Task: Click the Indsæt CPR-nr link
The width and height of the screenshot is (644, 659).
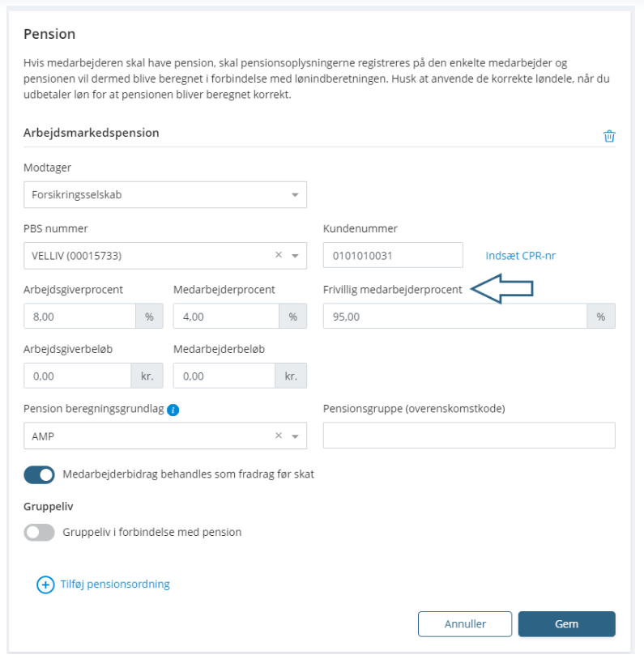Action: click(520, 256)
